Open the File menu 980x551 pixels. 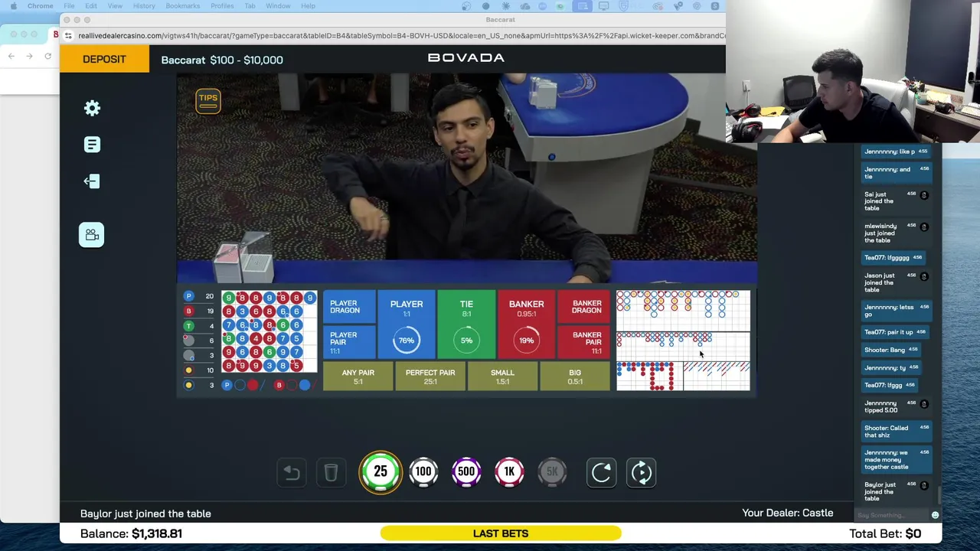[x=69, y=6]
